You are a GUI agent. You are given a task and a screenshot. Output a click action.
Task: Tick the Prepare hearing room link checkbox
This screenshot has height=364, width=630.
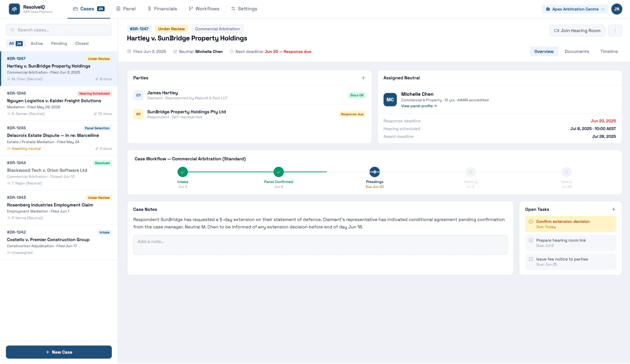pyautogui.click(x=531, y=240)
